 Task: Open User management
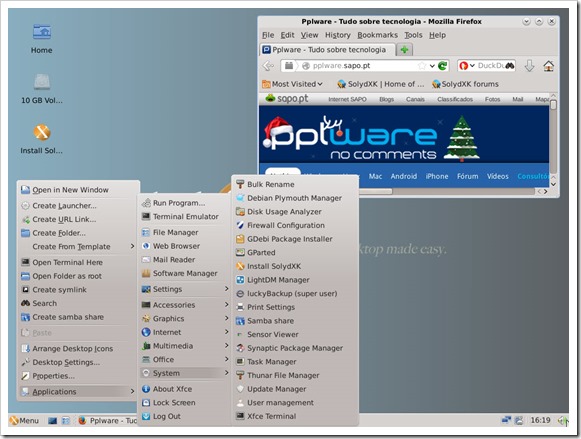coord(295,403)
